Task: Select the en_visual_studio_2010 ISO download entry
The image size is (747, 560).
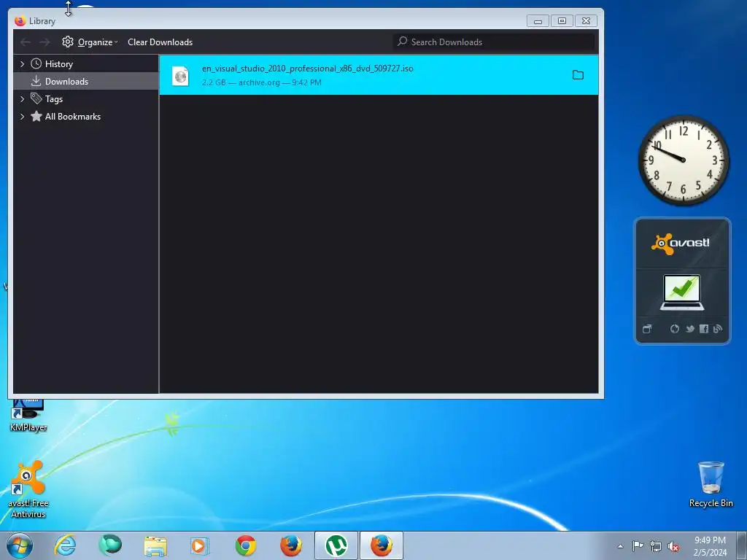Action: coord(379,75)
